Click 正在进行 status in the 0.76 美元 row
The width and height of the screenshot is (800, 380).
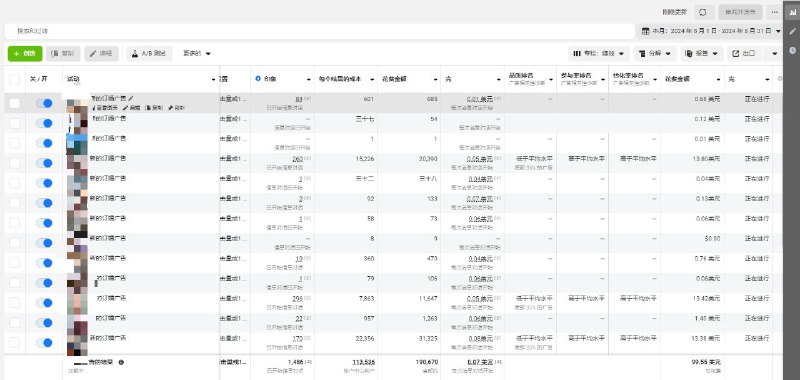pos(757,258)
